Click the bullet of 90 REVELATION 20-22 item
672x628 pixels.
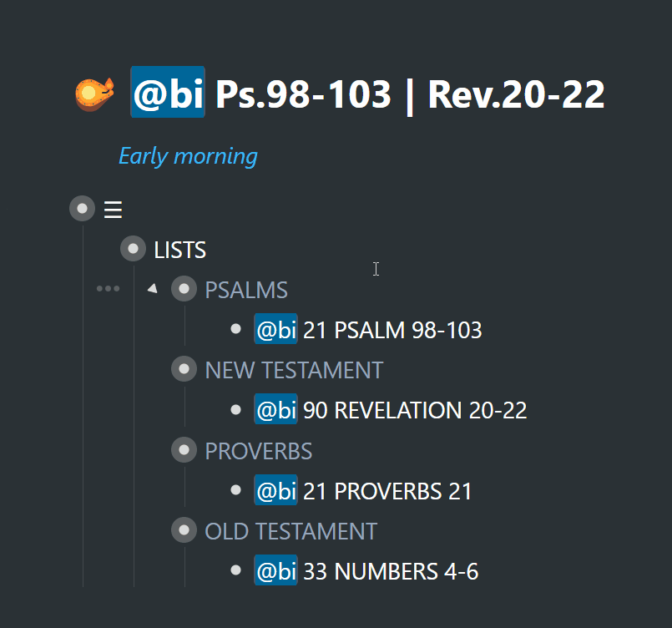(235, 409)
